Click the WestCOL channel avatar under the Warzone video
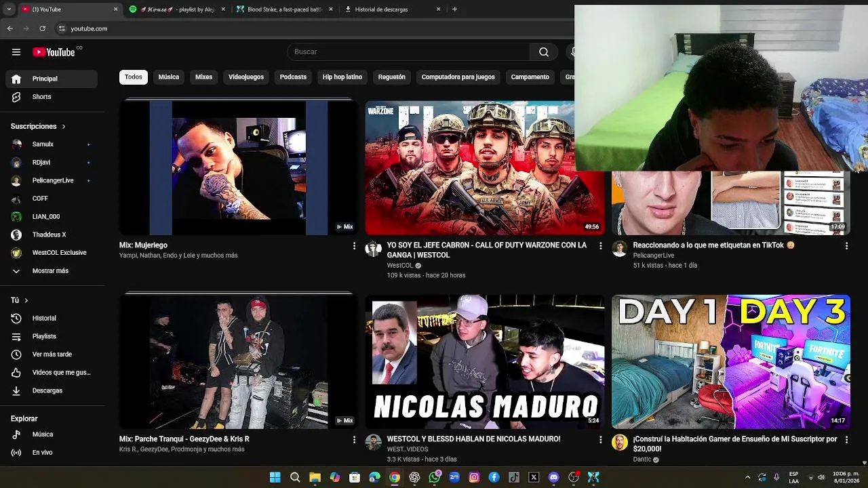Viewport: 868px width, 488px height. click(x=374, y=249)
